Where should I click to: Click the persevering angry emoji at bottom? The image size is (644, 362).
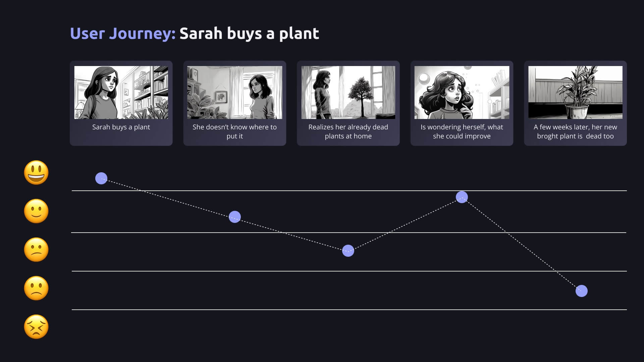pyautogui.click(x=36, y=327)
